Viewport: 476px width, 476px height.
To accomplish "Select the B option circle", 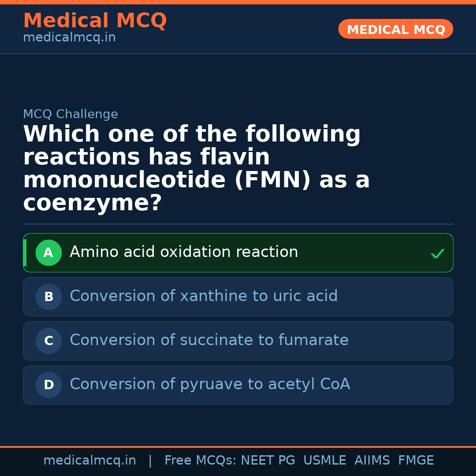I will (48, 297).
